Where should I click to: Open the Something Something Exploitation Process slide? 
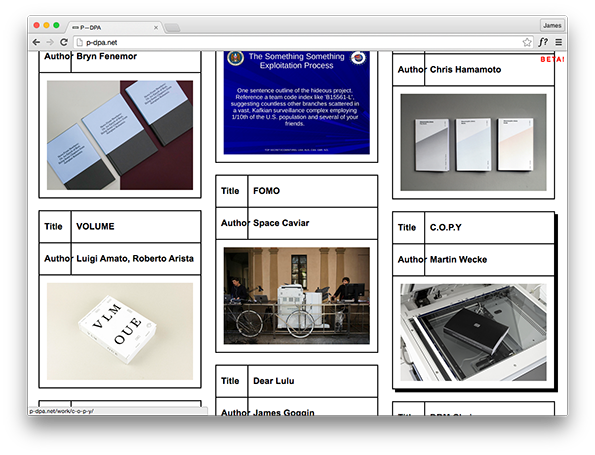tap(297, 103)
